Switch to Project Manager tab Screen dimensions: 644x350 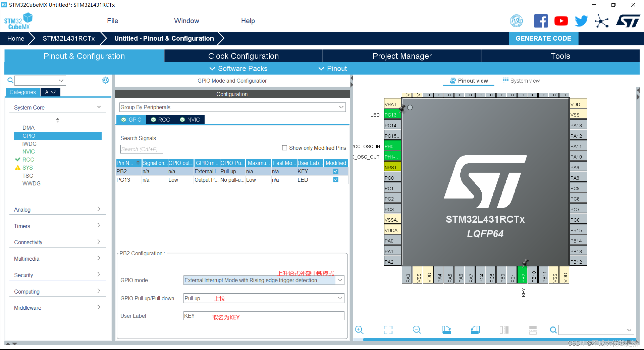click(x=402, y=56)
